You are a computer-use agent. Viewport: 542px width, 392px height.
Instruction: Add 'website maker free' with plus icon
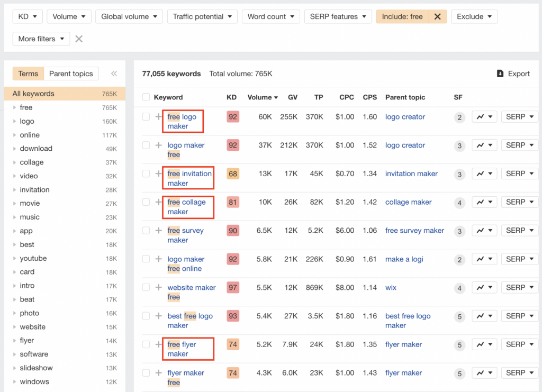pos(158,287)
